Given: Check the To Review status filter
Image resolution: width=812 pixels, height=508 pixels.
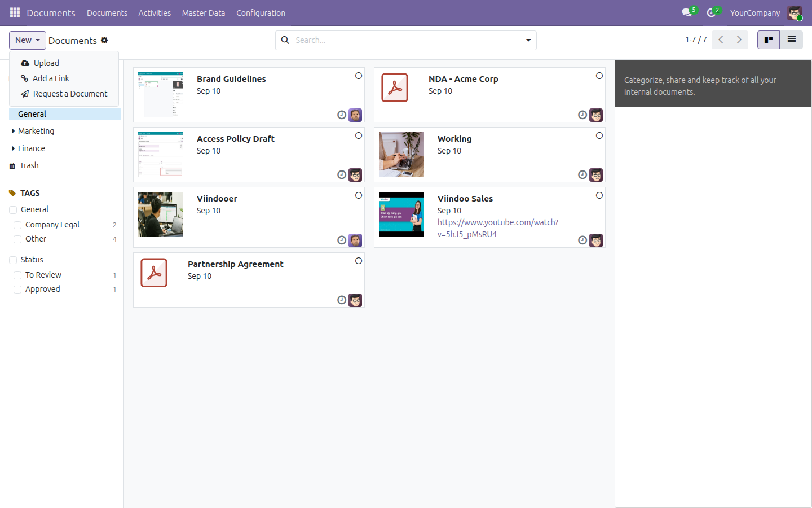Looking at the screenshot, I should click(17, 275).
